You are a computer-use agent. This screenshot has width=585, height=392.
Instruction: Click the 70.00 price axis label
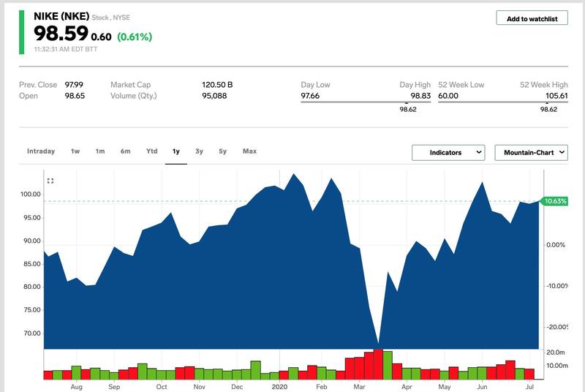[x=32, y=333]
